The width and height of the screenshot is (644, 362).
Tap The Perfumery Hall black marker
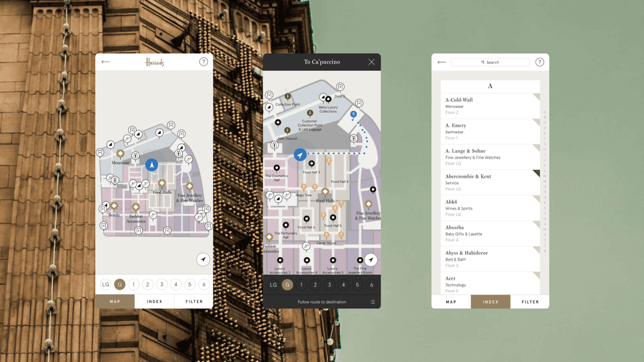[286, 225]
